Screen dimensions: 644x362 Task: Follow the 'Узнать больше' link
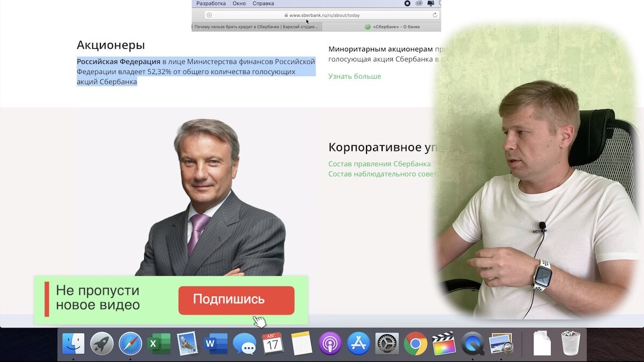[355, 76]
